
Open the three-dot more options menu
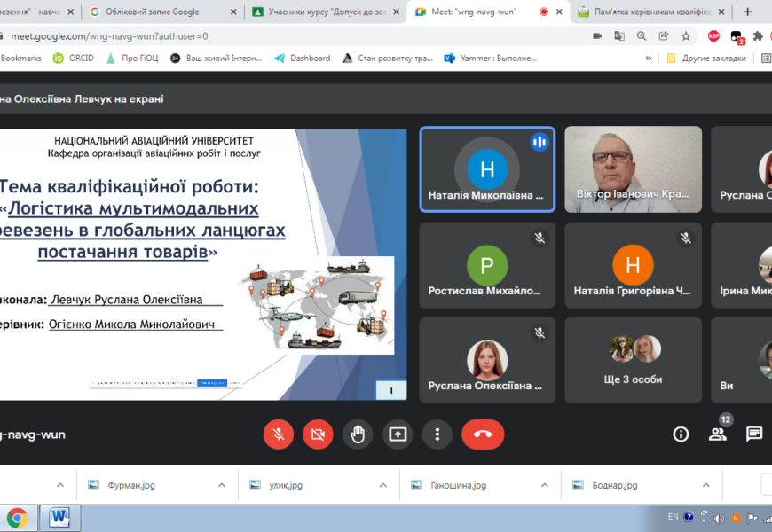437,434
